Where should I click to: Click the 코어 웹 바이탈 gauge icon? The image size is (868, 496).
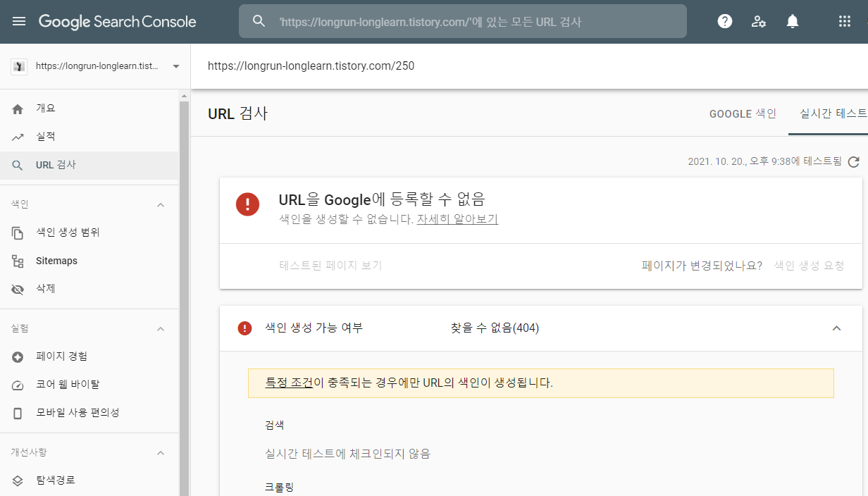coord(18,385)
